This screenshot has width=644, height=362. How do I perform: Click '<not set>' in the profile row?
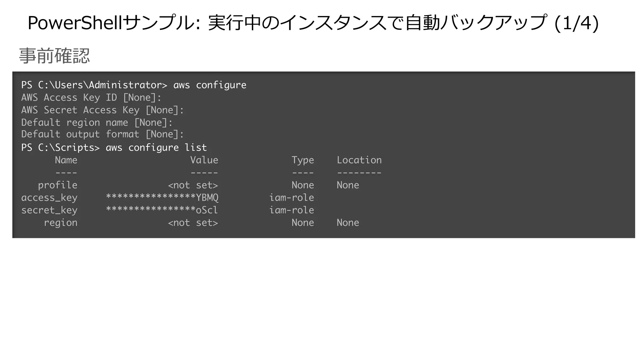pyautogui.click(x=193, y=185)
